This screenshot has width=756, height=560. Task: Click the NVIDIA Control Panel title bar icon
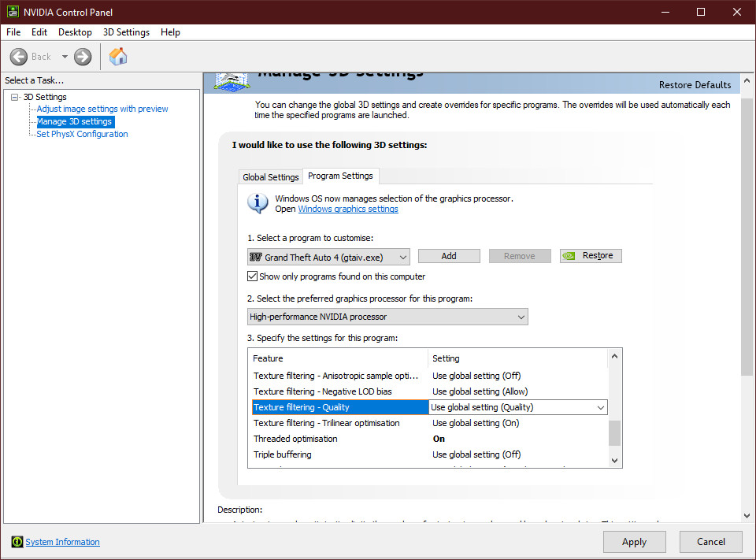pyautogui.click(x=13, y=12)
